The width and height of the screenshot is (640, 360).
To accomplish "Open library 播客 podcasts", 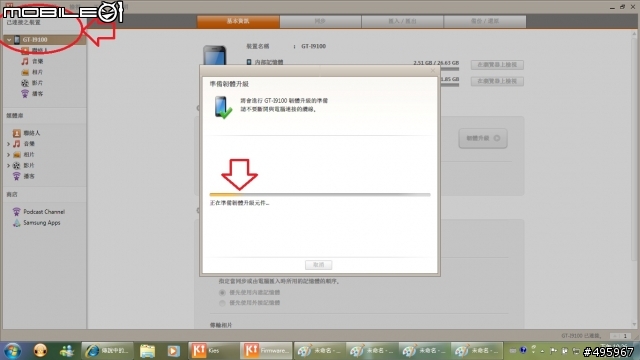I will 24,176.
